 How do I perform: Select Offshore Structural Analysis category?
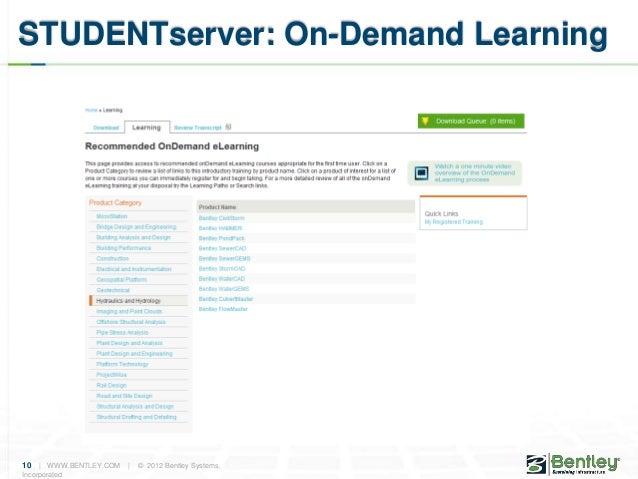131,322
